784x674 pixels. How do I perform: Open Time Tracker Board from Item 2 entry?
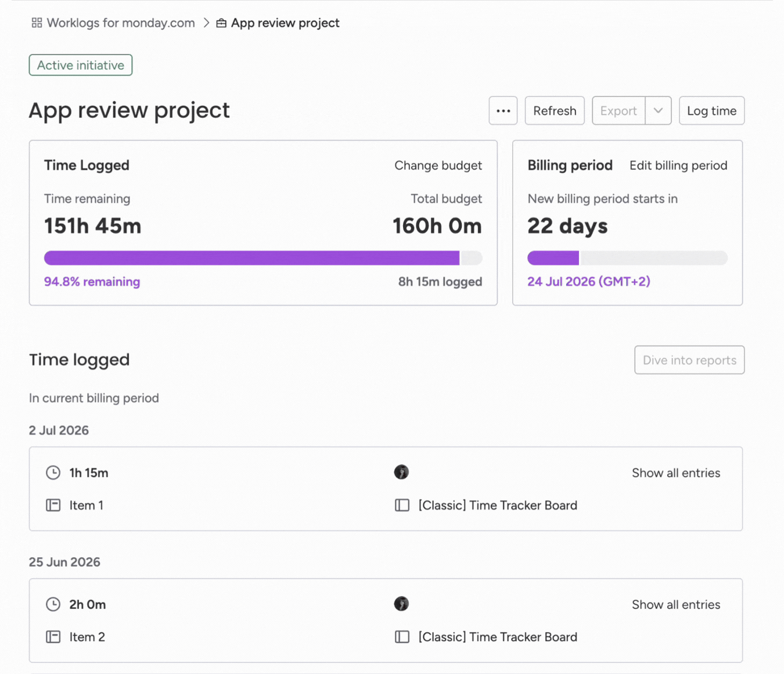498,637
